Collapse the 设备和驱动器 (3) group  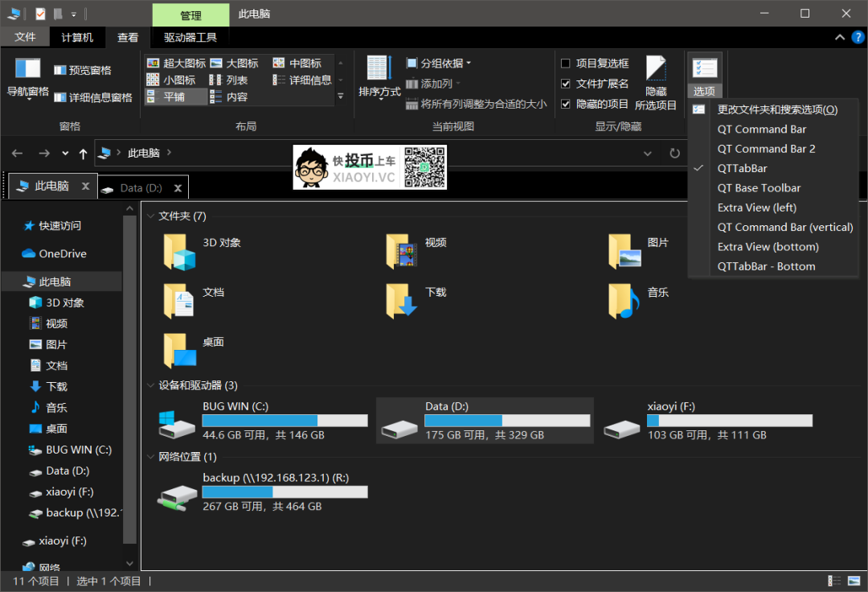[150, 385]
